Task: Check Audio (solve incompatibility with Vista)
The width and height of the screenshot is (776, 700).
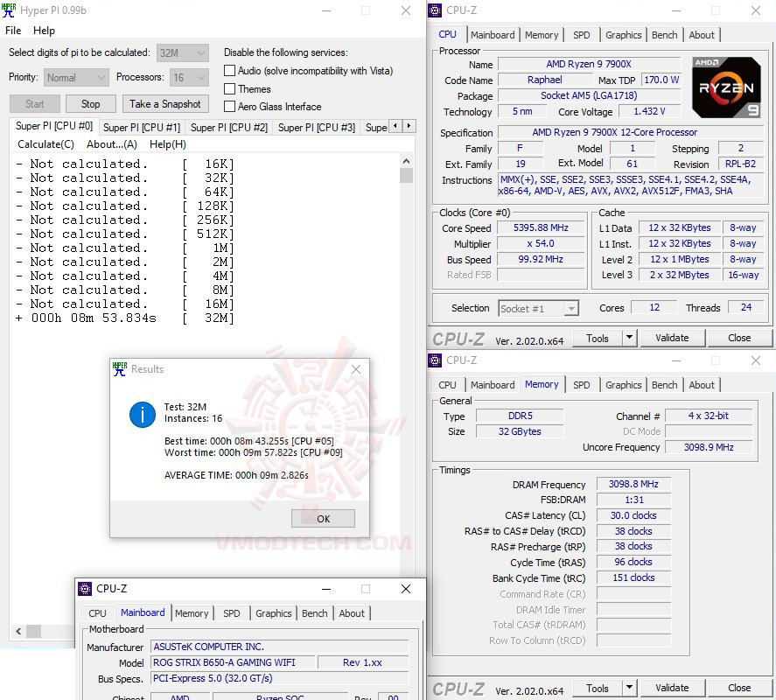Action: click(231, 71)
